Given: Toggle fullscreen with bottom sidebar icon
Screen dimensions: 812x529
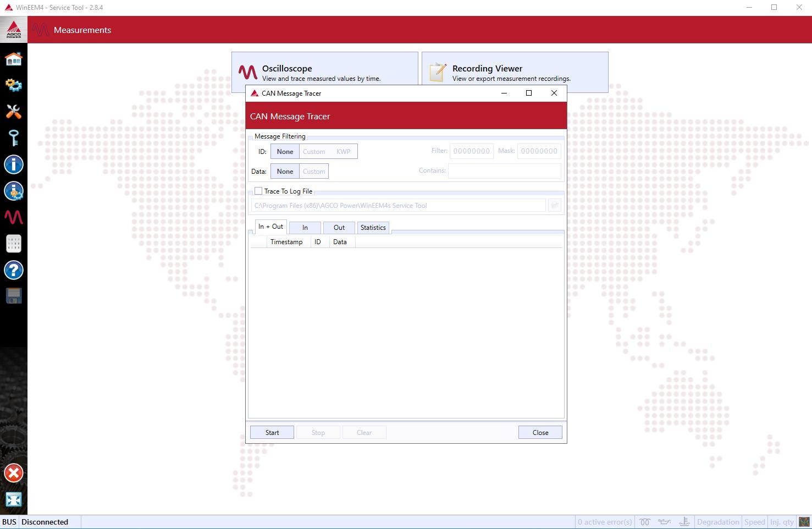Looking at the screenshot, I should (13, 499).
